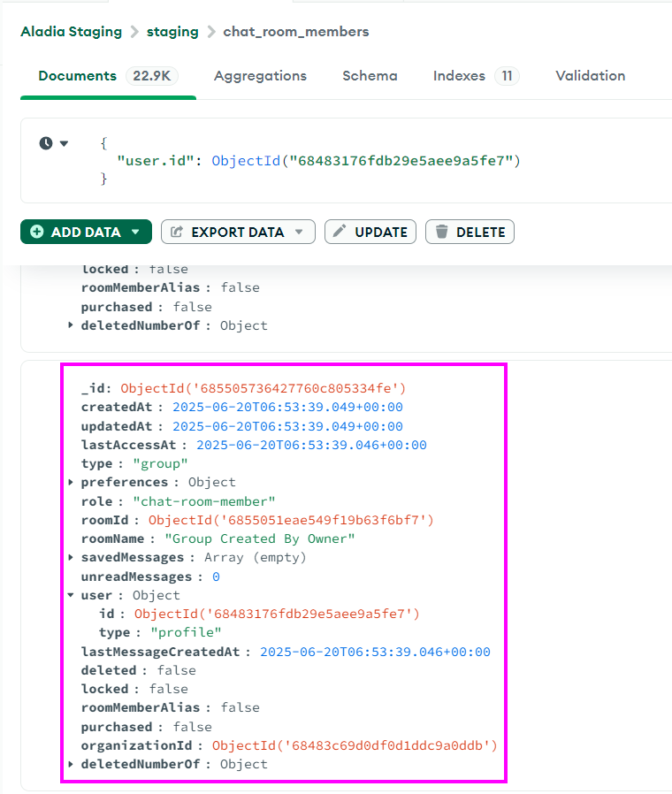Click the updatedAt timestamp value
672x794 pixels.
[287, 426]
